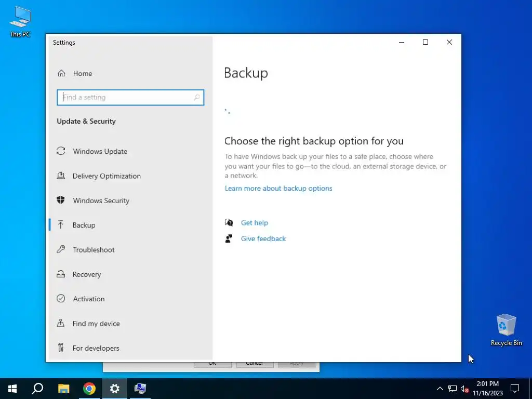Click Choose the right backup option heading
Image resolution: width=532 pixels, height=399 pixels.
click(314, 141)
